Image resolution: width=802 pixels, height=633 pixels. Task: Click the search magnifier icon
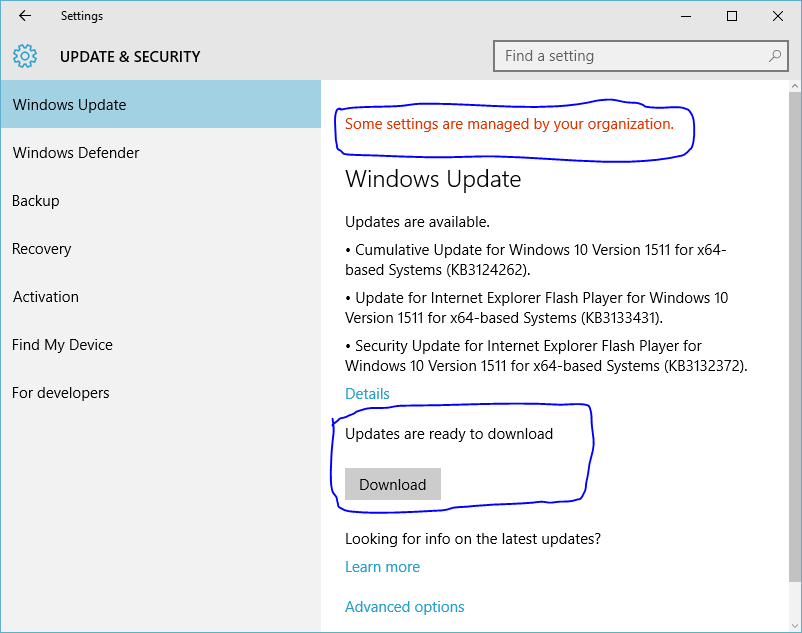775,56
